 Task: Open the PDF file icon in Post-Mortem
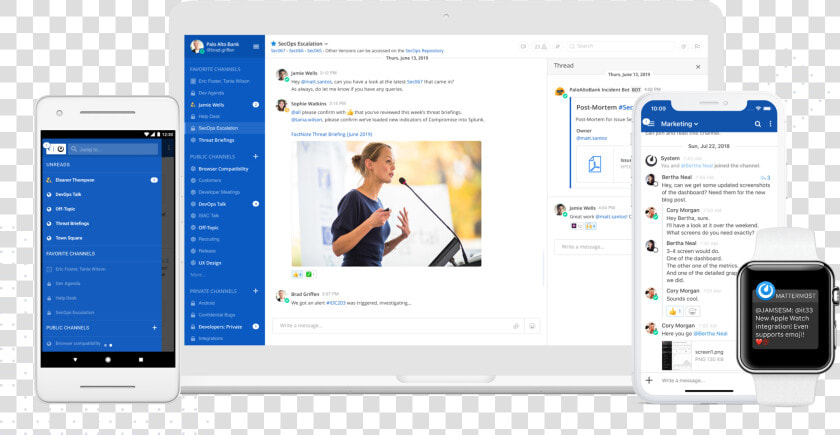[595, 165]
